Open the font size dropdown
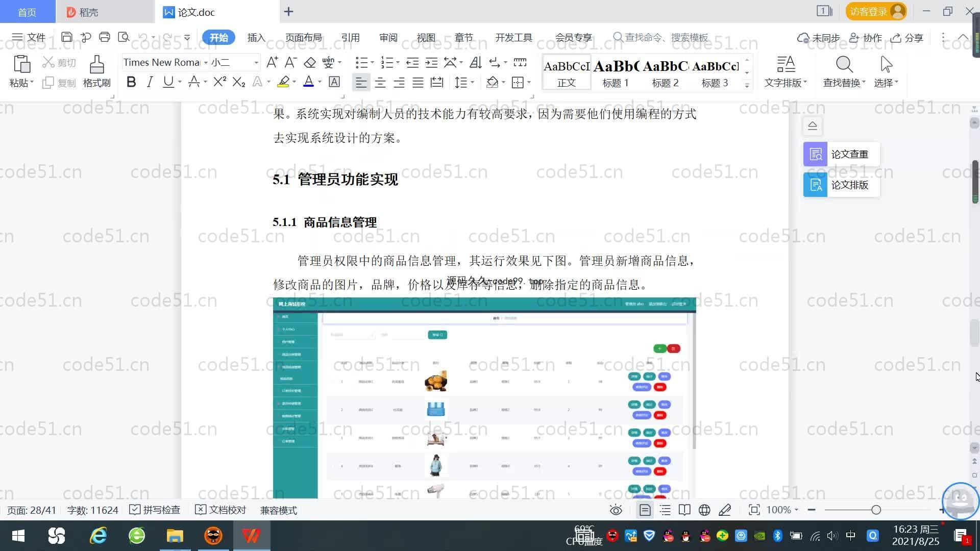Screen dimensions: 980x551 tap(256, 63)
